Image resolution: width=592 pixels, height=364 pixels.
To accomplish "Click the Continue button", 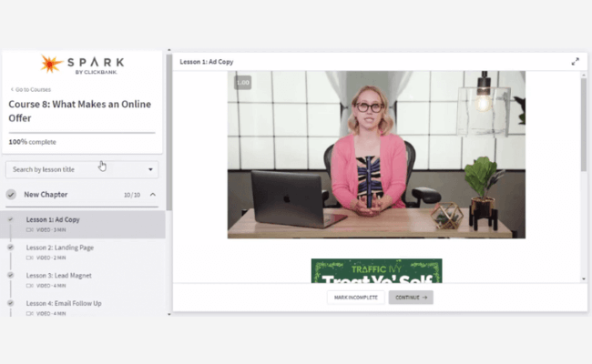I will (410, 297).
